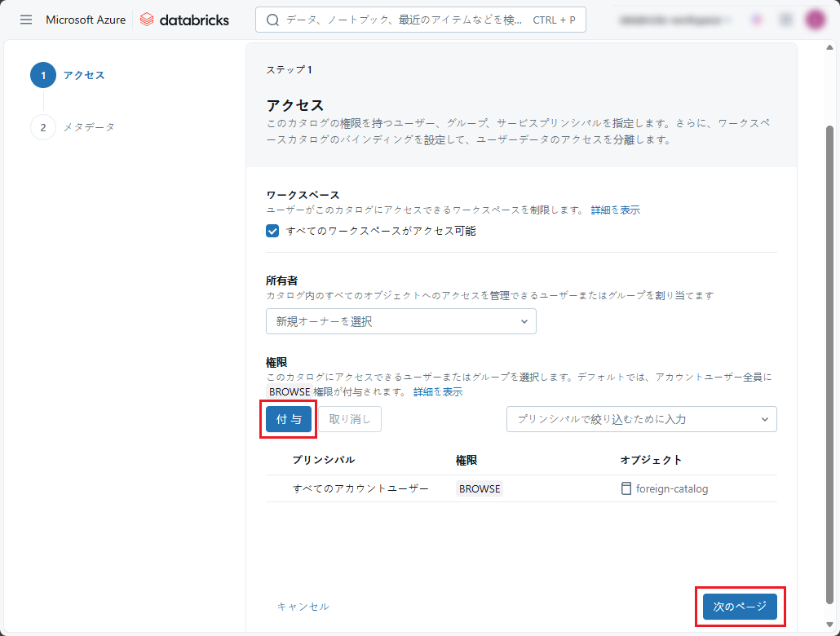
Task: Click 次のページ to continue
Action: 740,607
